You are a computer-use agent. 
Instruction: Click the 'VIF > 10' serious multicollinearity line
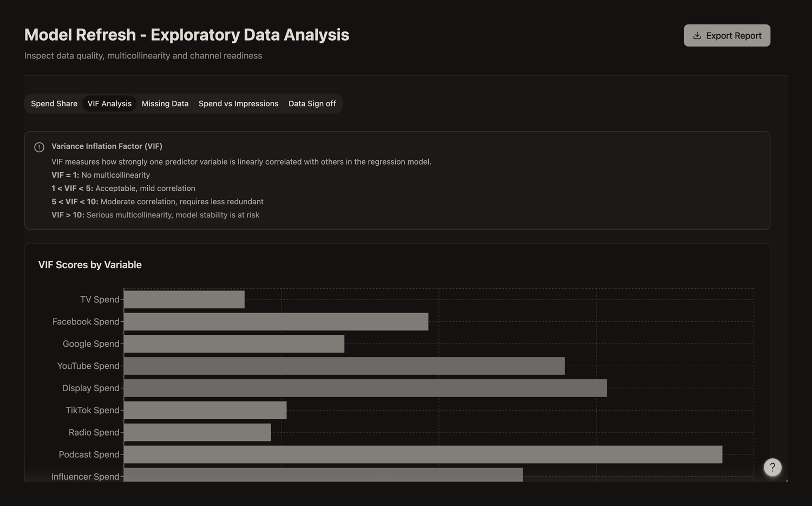pyautogui.click(x=155, y=215)
